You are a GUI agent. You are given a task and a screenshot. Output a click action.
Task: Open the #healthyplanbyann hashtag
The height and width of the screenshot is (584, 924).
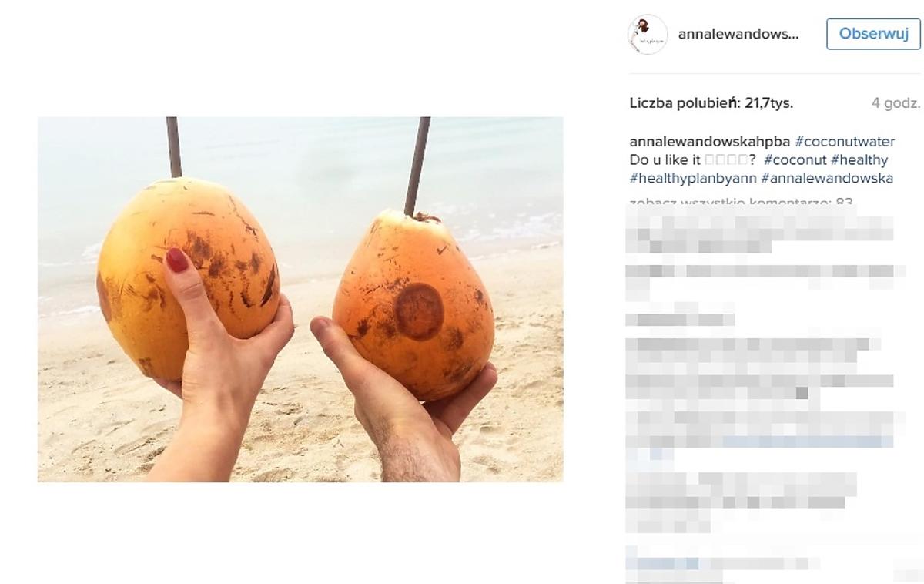pos(693,179)
